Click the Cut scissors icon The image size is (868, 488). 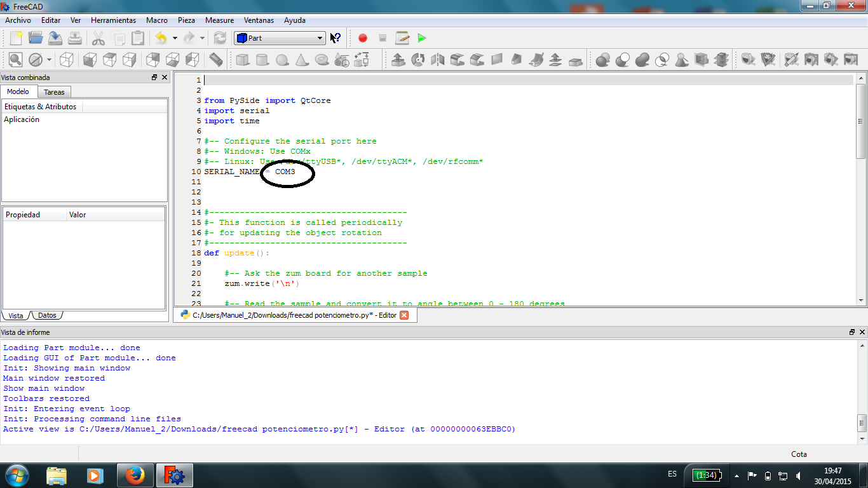(98, 38)
